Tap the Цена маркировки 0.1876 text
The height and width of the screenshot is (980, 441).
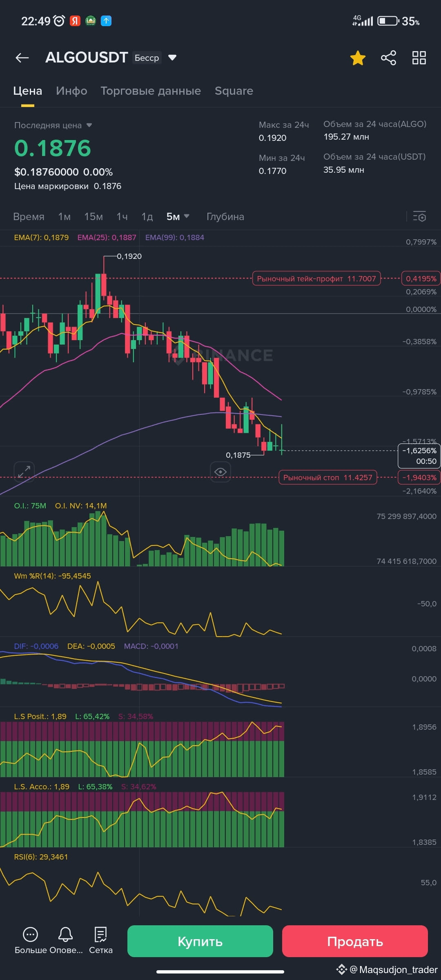(x=68, y=186)
